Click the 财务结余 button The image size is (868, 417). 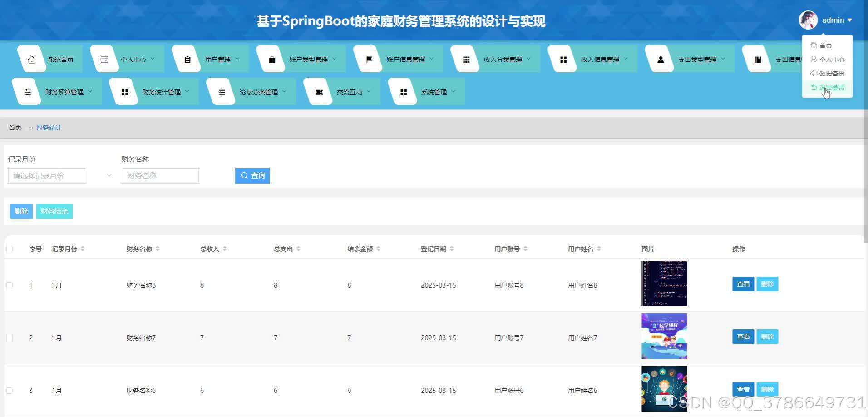pyautogui.click(x=54, y=211)
